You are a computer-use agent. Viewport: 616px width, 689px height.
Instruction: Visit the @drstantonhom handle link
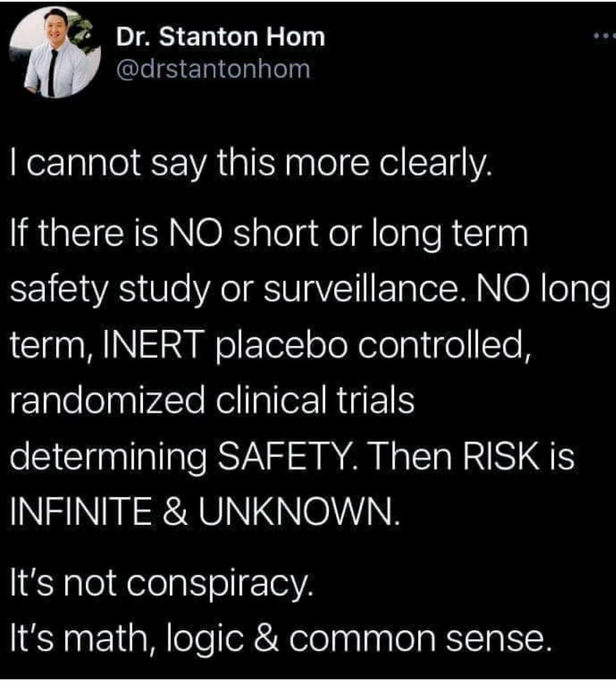tap(214, 69)
